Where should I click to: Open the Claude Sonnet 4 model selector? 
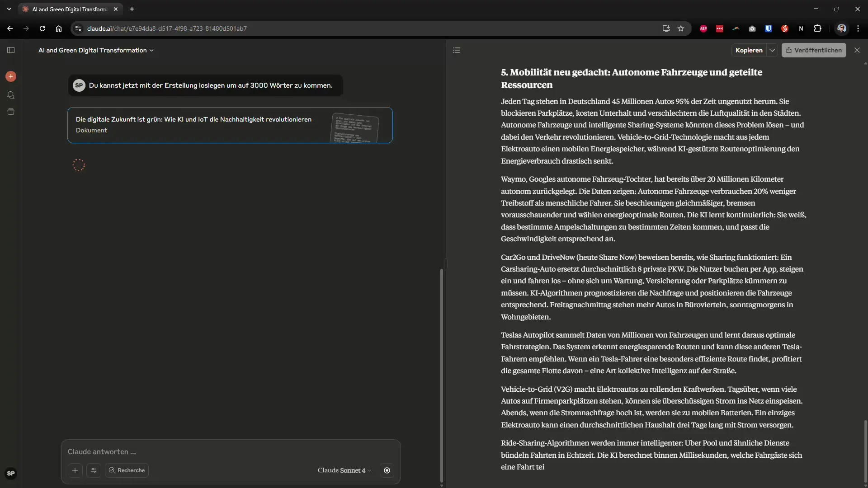pyautogui.click(x=344, y=470)
